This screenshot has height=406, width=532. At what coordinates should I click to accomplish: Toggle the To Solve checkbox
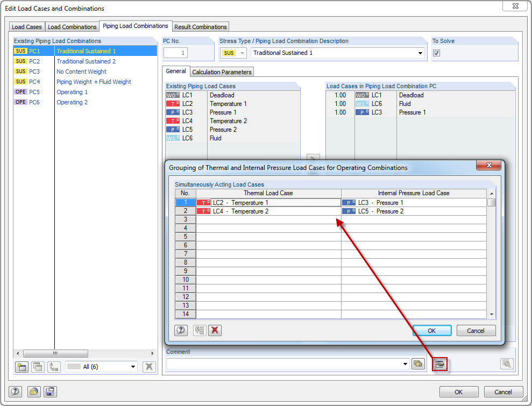(x=436, y=53)
